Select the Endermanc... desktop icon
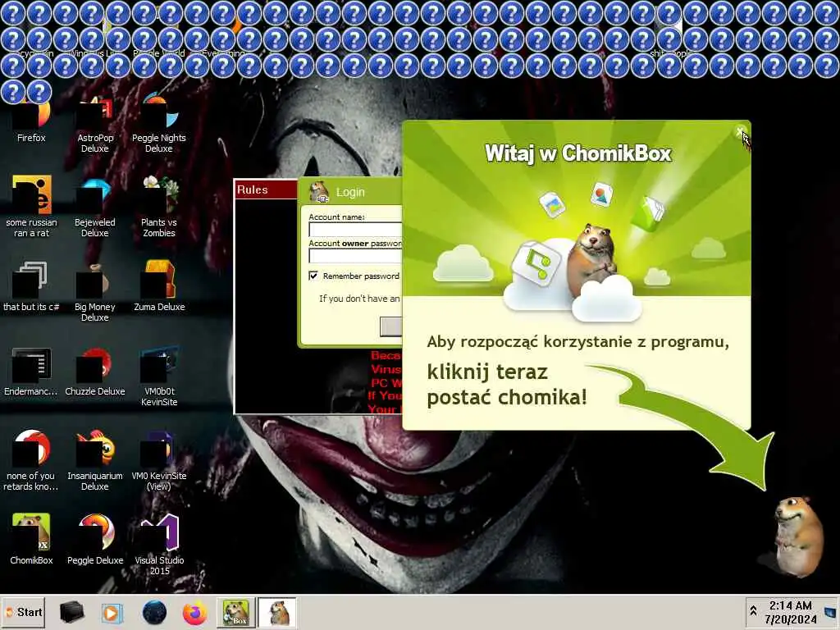This screenshot has height=630, width=840. tap(31, 372)
